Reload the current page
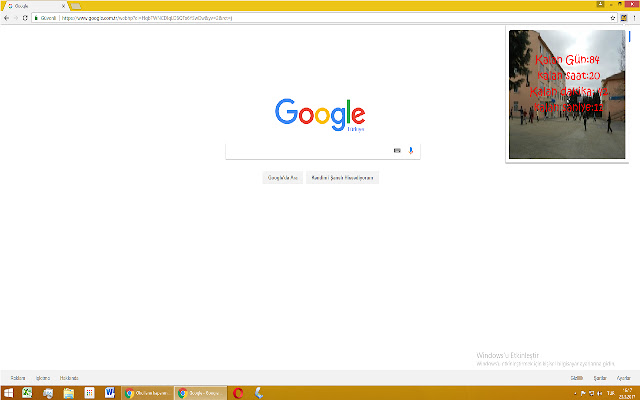This screenshot has height=400, width=640. 25,18
